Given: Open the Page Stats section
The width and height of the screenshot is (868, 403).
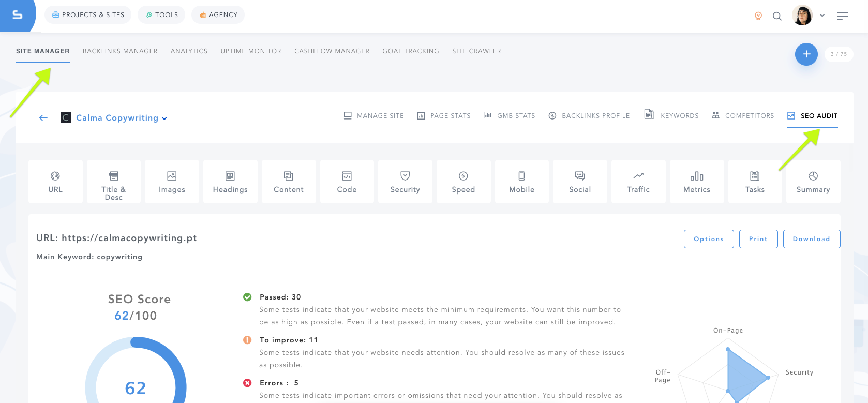Looking at the screenshot, I should (444, 115).
